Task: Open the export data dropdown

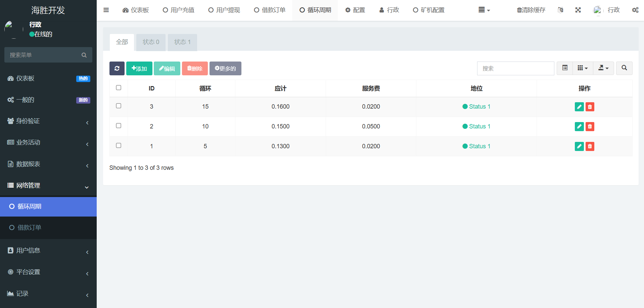Action: [x=603, y=68]
